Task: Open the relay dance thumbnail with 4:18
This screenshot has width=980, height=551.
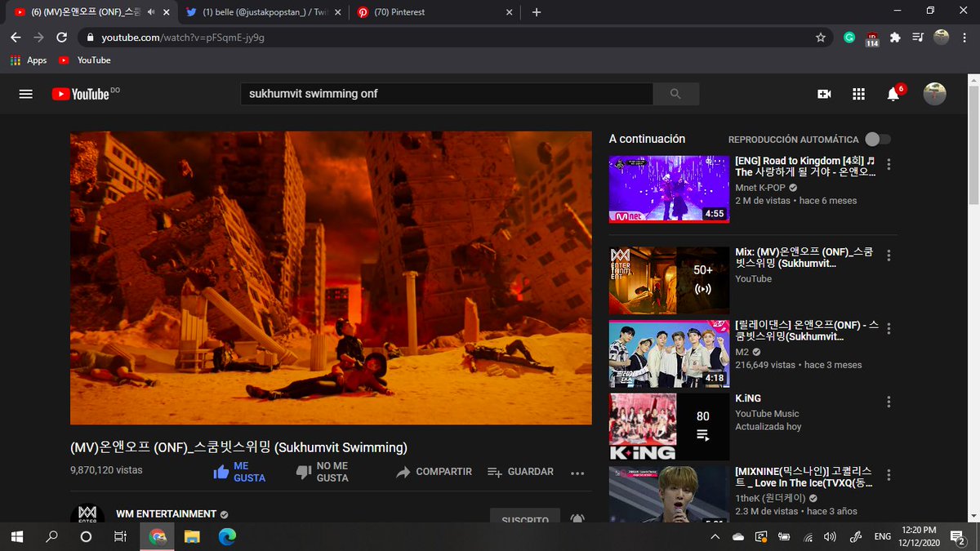Action: (x=669, y=354)
